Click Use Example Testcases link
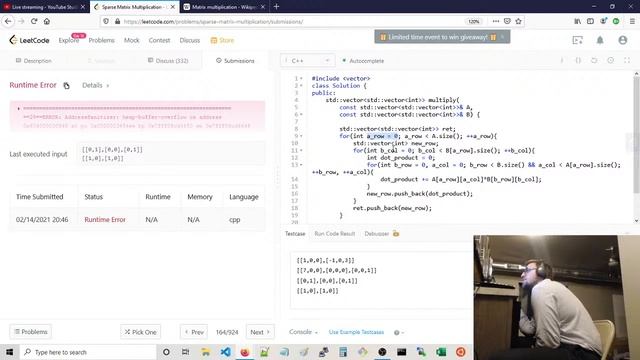Viewport: 640px width, 360px height. point(356,332)
